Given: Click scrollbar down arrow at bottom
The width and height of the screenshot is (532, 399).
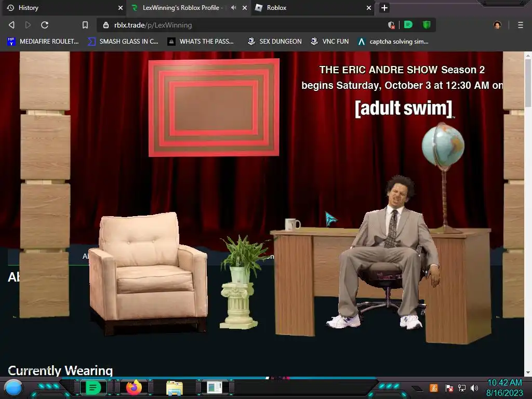Looking at the screenshot, I should (x=528, y=373).
